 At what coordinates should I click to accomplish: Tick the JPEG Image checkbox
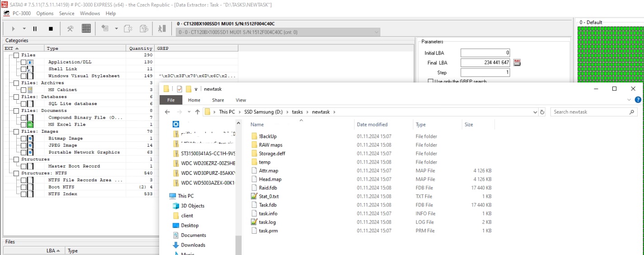point(24,145)
